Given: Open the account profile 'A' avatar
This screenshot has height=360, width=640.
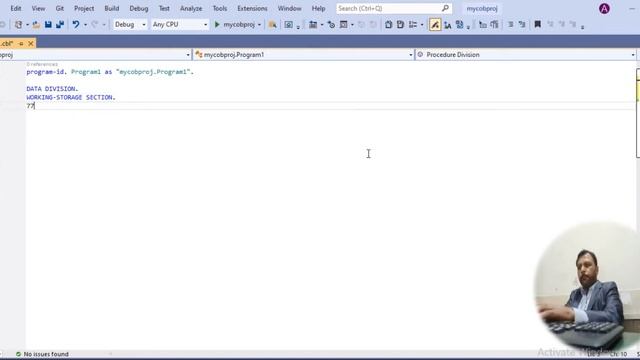Looking at the screenshot, I should pyautogui.click(x=604, y=9).
